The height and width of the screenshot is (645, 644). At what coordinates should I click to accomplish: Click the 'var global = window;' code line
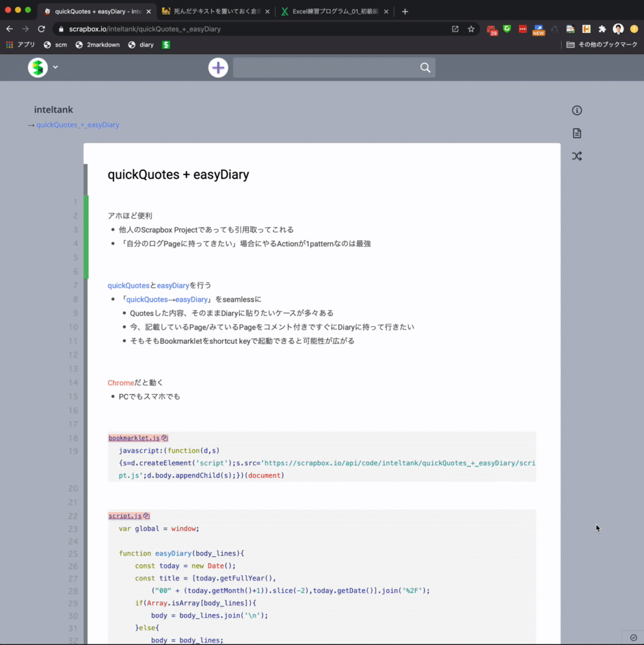point(159,529)
